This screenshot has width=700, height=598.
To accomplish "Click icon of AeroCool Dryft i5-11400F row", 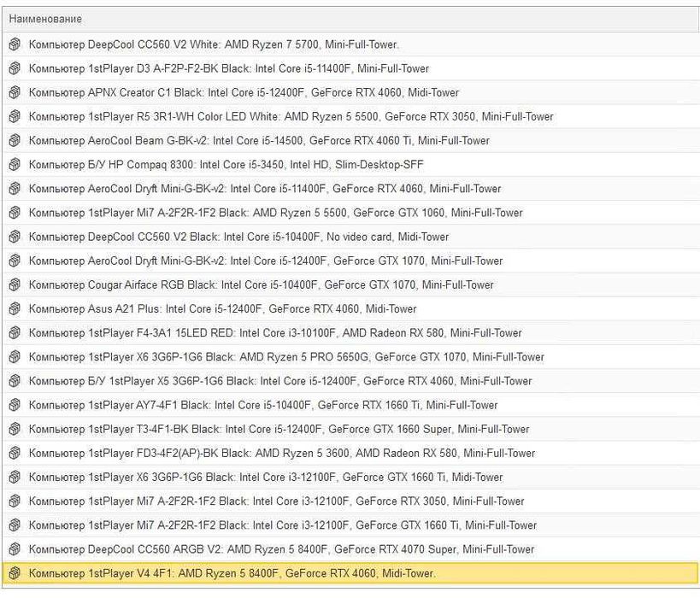I will (15, 189).
